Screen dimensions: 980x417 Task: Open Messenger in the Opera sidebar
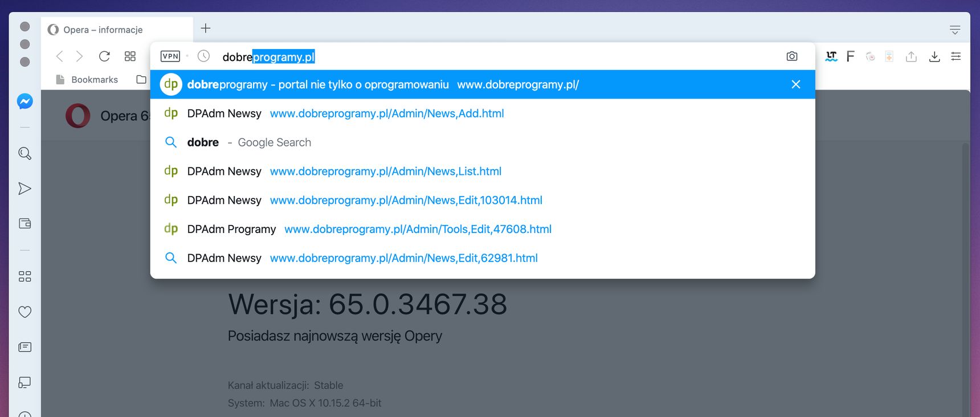point(24,101)
